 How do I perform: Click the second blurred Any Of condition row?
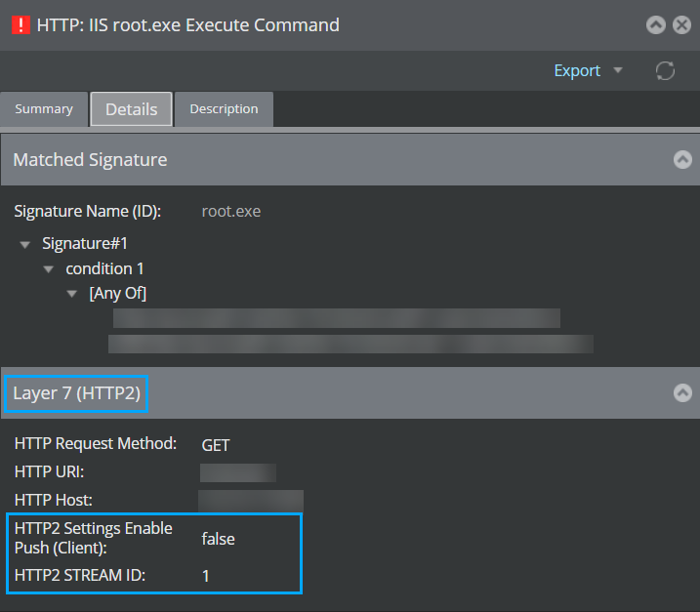pyautogui.click(x=350, y=345)
